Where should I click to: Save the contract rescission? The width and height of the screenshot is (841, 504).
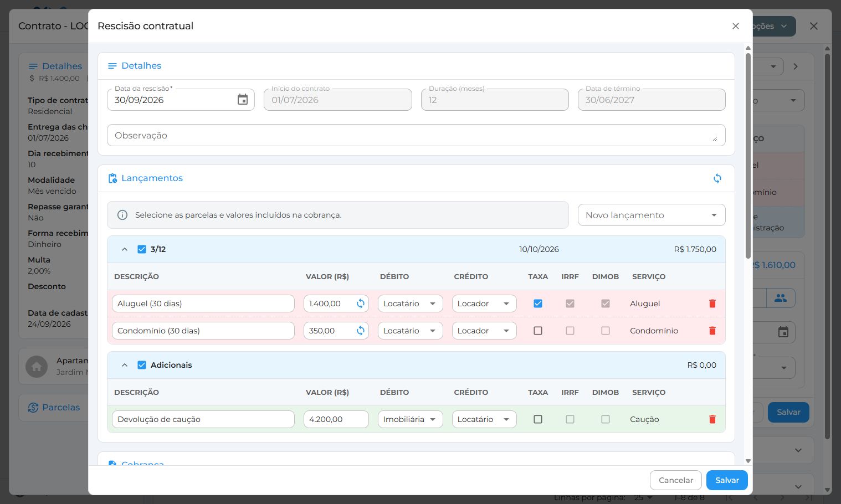click(x=727, y=480)
